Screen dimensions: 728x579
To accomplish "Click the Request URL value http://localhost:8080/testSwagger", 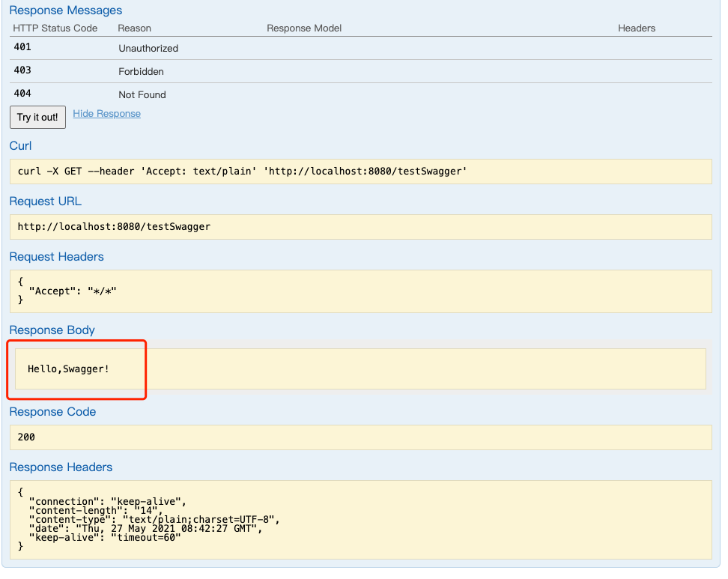I will point(114,227).
